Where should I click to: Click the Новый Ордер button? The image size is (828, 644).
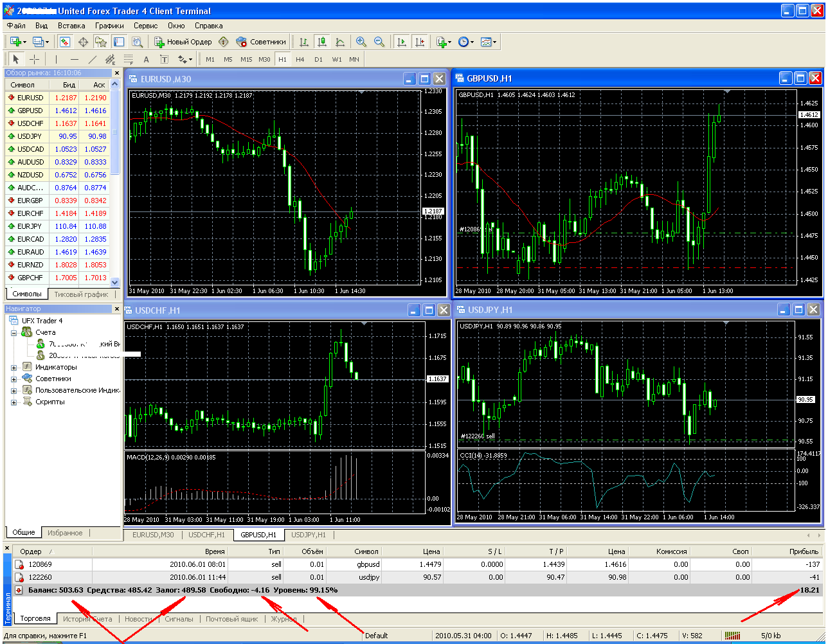coord(183,42)
